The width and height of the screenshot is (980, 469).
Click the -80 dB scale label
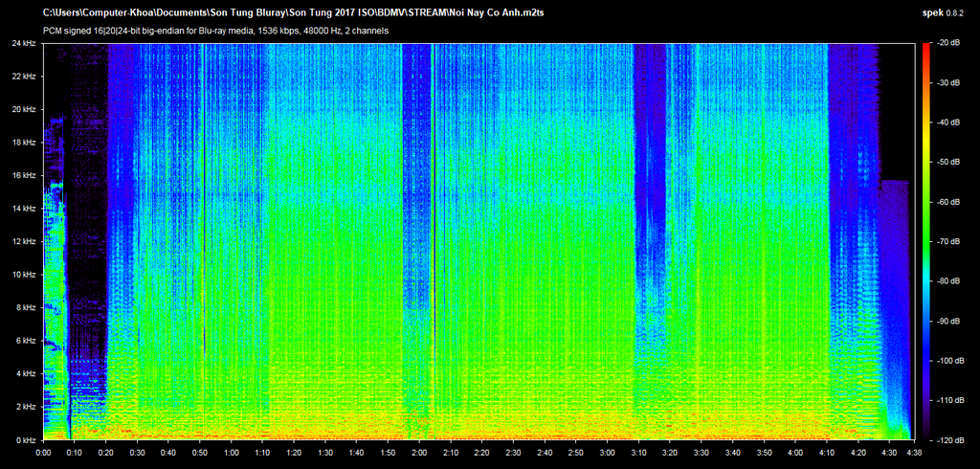tap(947, 281)
